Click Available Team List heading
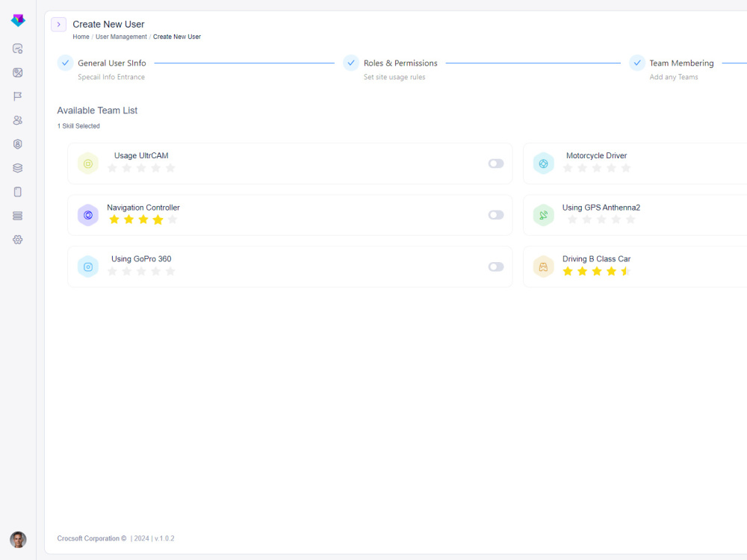747x560 pixels. point(97,111)
